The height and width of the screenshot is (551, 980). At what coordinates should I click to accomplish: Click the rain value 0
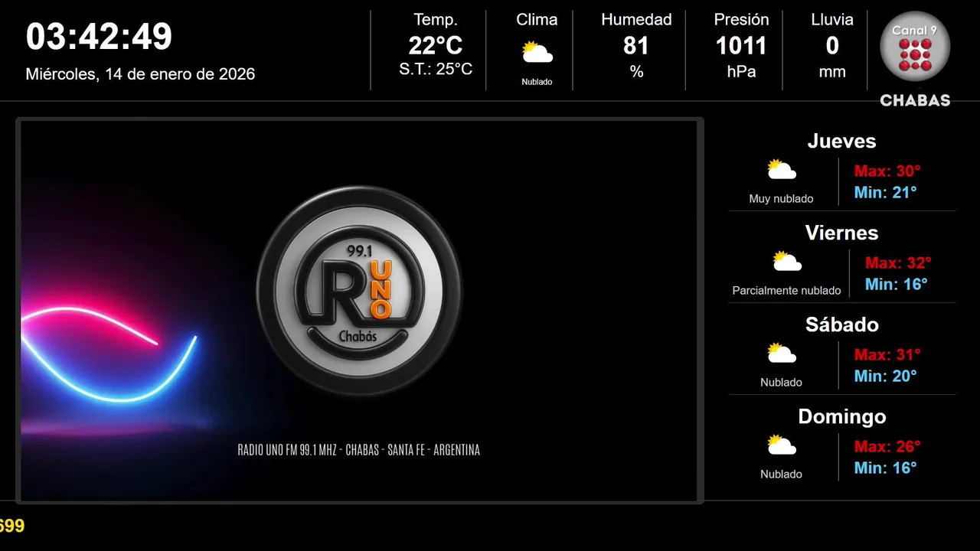coord(832,46)
